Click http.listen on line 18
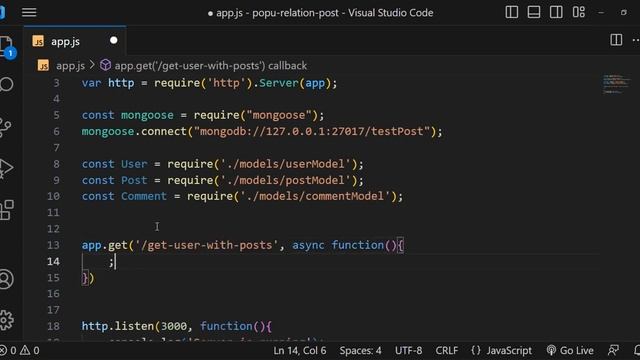Image resolution: width=640 pixels, height=360 pixels. [x=118, y=326]
